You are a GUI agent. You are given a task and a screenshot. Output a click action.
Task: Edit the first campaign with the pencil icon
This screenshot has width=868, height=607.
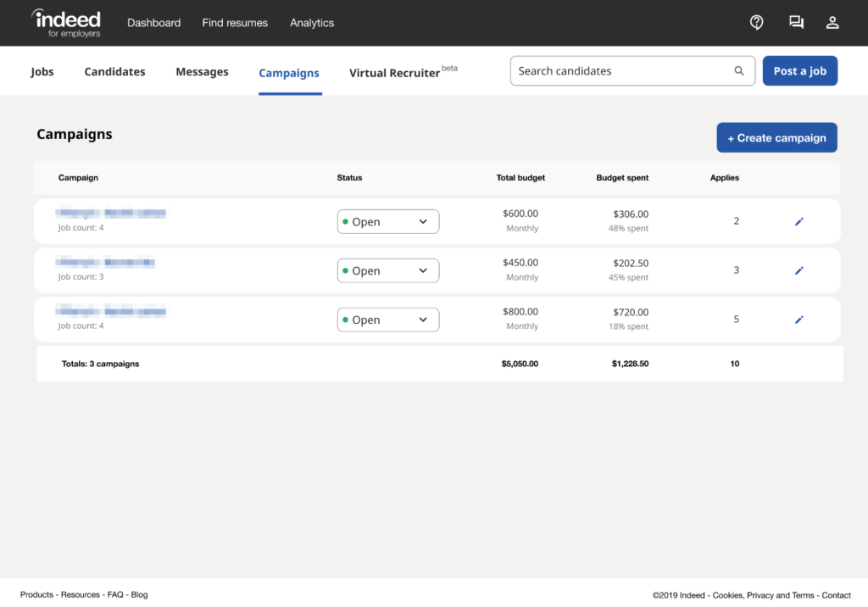point(798,221)
